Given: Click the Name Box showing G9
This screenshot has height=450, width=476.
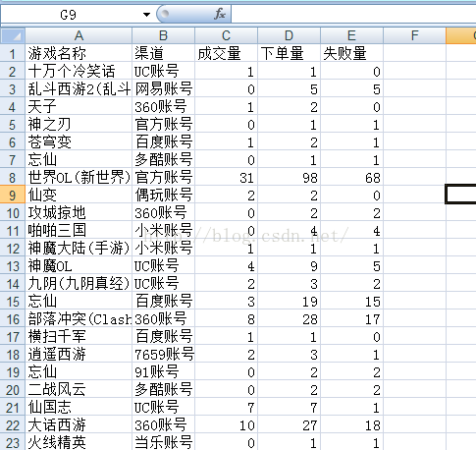Looking at the screenshot, I should pyautogui.click(x=68, y=15).
